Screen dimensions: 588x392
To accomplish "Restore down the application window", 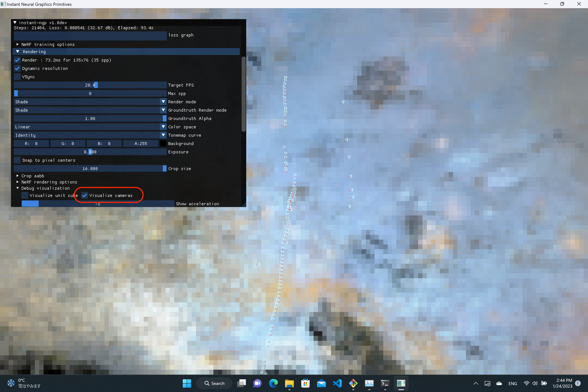I will coord(562,4).
